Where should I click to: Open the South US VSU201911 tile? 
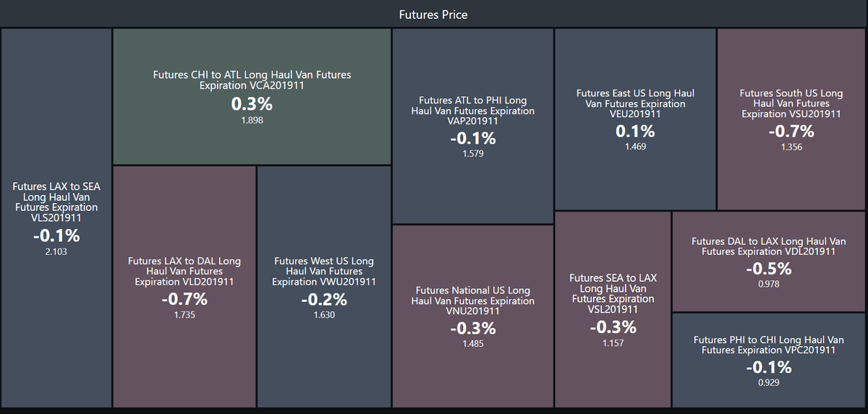[x=791, y=120]
